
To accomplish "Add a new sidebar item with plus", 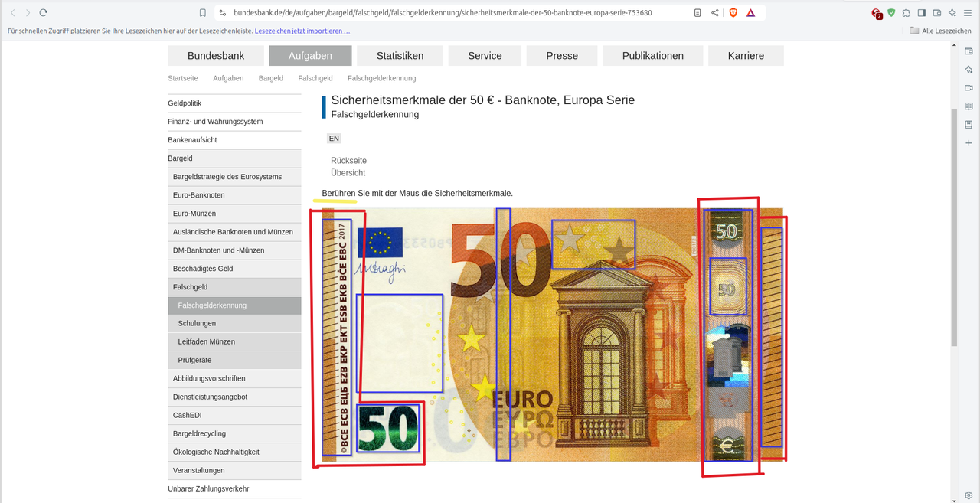I will [969, 143].
